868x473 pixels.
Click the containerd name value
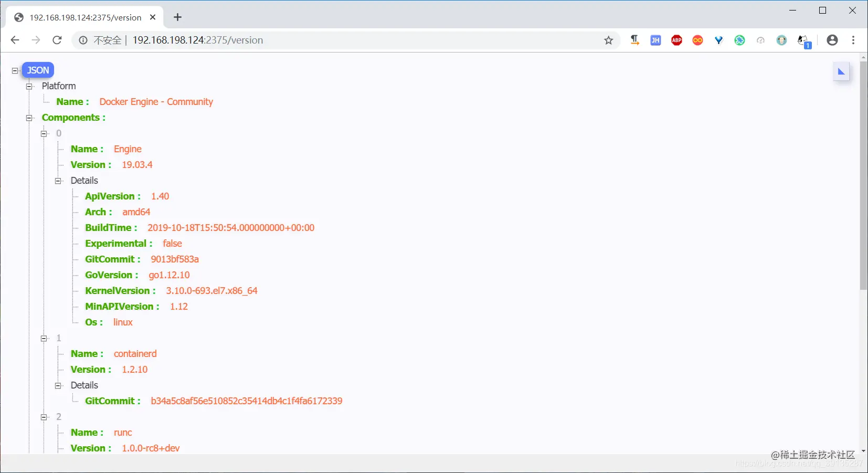(x=135, y=354)
